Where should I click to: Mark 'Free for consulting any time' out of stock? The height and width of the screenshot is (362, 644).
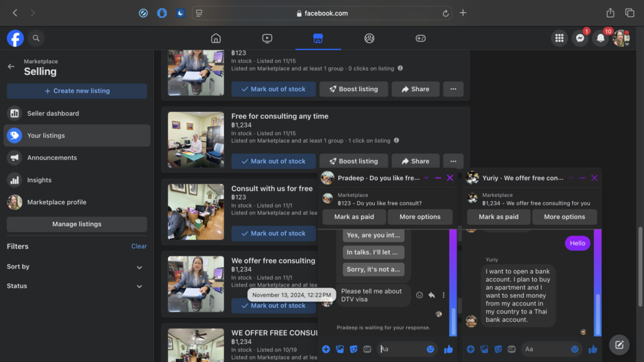pyautogui.click(x=274, y=161)
